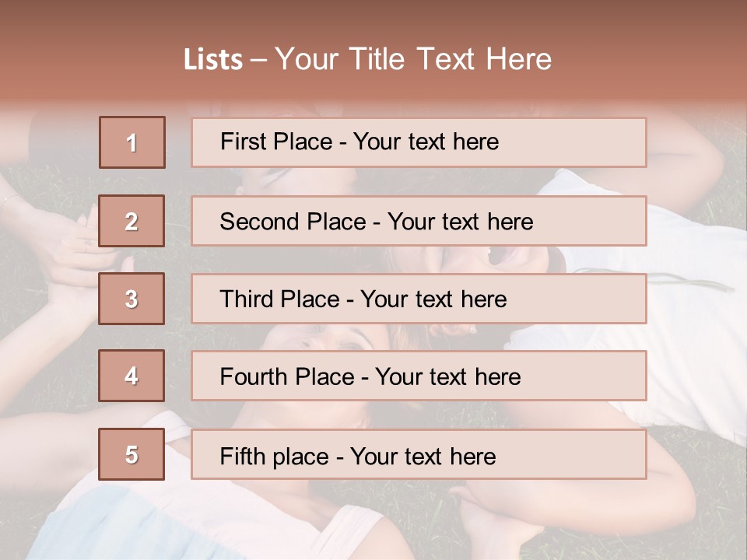The width and height of the screenshot is (747, 560).
Task: Click the 'Fourth Place' text bar
Action: click(x=419, y=376)
